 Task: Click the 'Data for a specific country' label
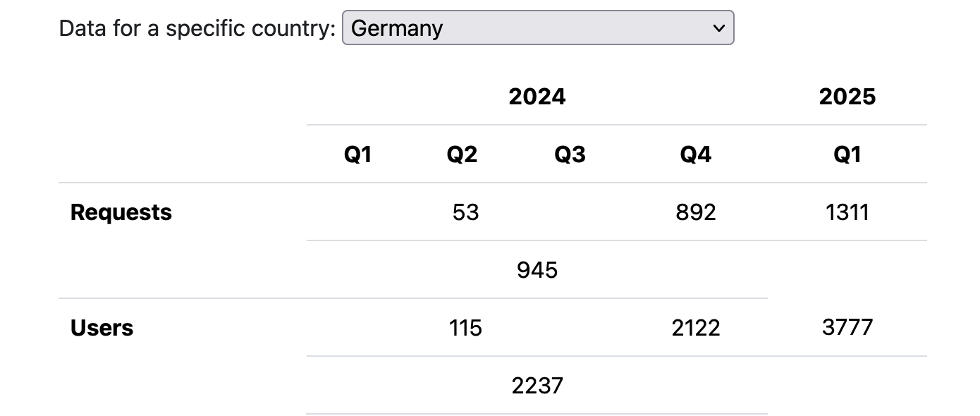197,28
